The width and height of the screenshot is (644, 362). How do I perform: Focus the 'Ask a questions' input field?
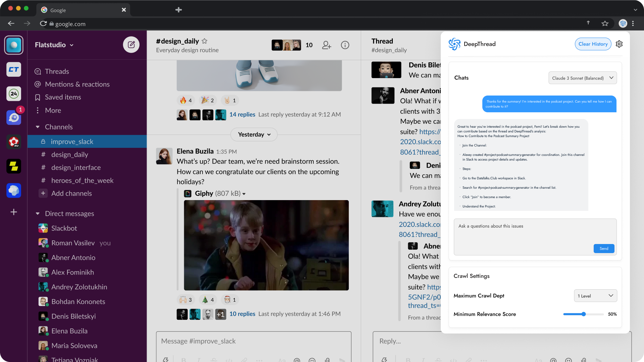[x=535, y=237]
